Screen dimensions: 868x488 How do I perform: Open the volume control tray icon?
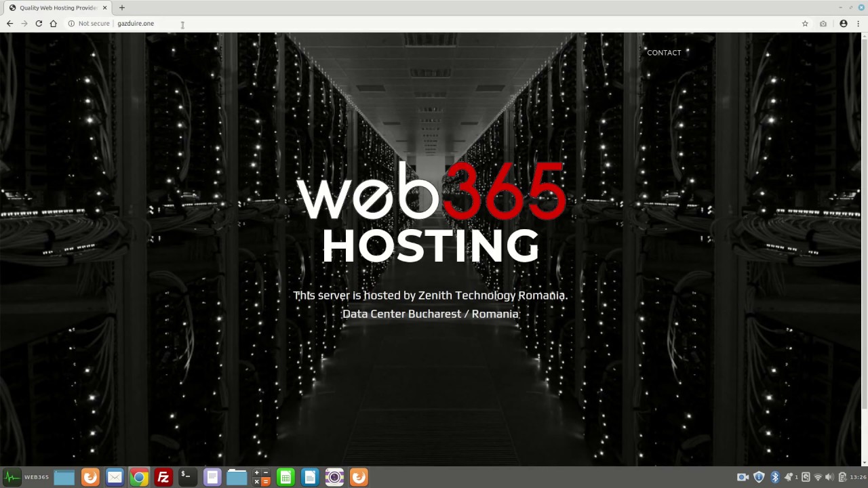pyautogui.click(x=829, y=477)
